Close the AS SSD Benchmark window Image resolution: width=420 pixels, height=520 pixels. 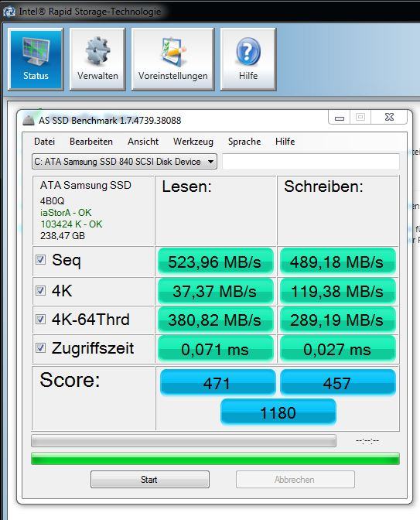(389, 118)
